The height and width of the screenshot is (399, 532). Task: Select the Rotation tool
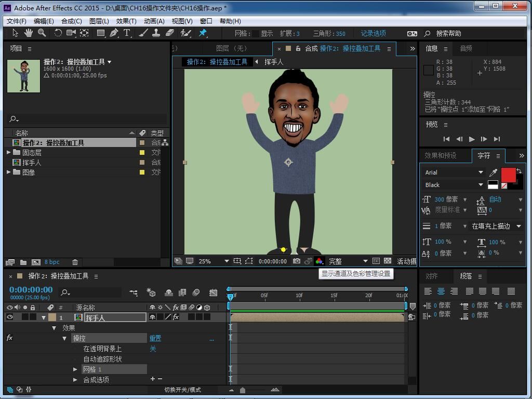point(58,33)
